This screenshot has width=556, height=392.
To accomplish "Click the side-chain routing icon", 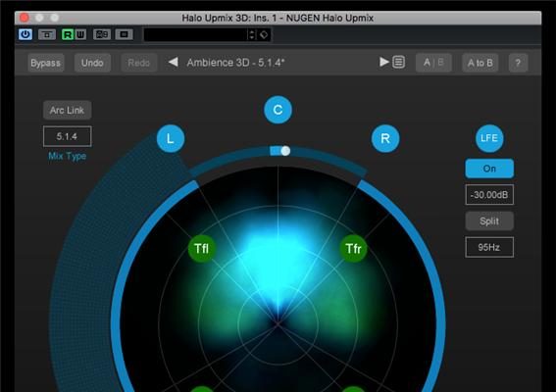I will [102, 34].
